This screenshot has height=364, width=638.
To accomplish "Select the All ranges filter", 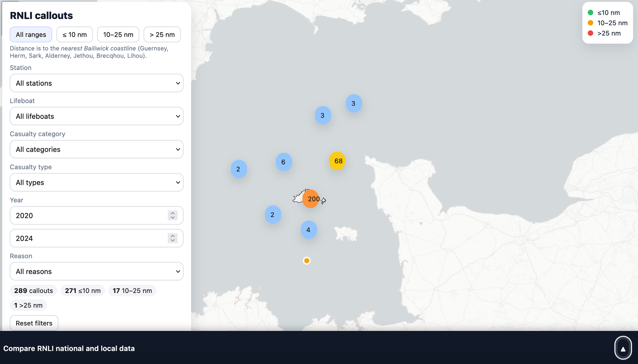I will pyautogui.click(x=31, y=34).
